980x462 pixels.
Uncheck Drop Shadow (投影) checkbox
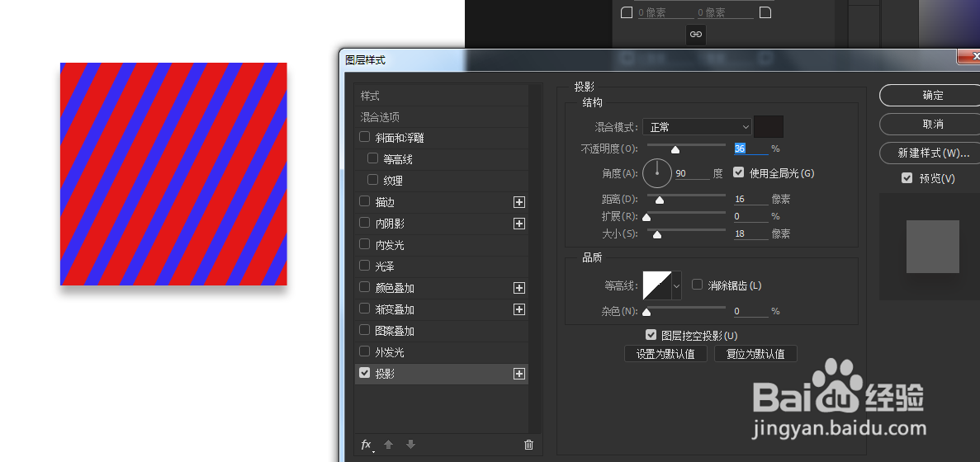coord(364,373)
